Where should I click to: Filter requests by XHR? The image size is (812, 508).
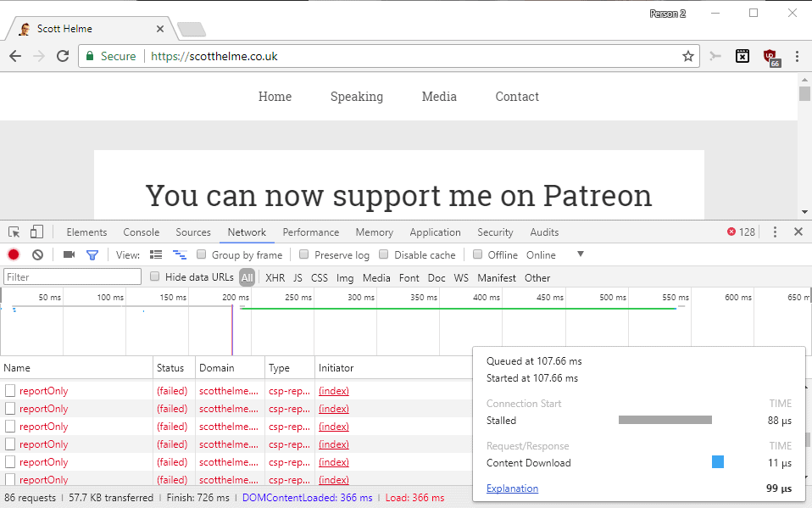pyautogui.click(x=275, y=278)
